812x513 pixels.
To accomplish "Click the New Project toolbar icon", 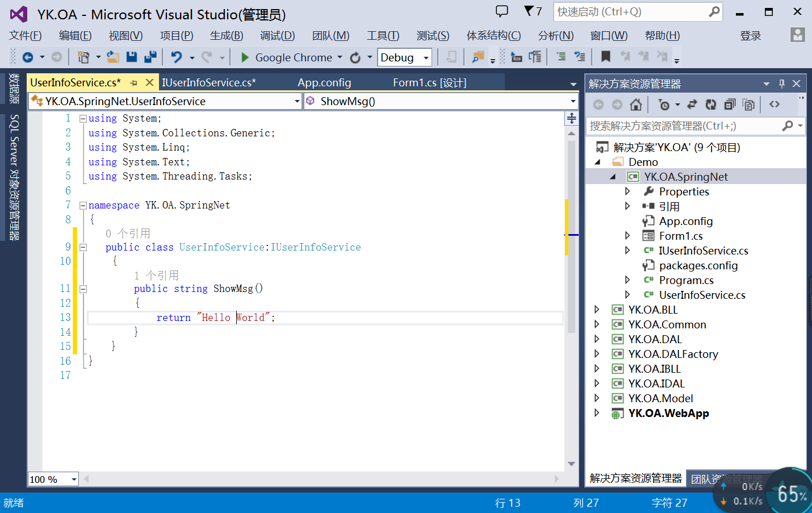I will 83,57.
